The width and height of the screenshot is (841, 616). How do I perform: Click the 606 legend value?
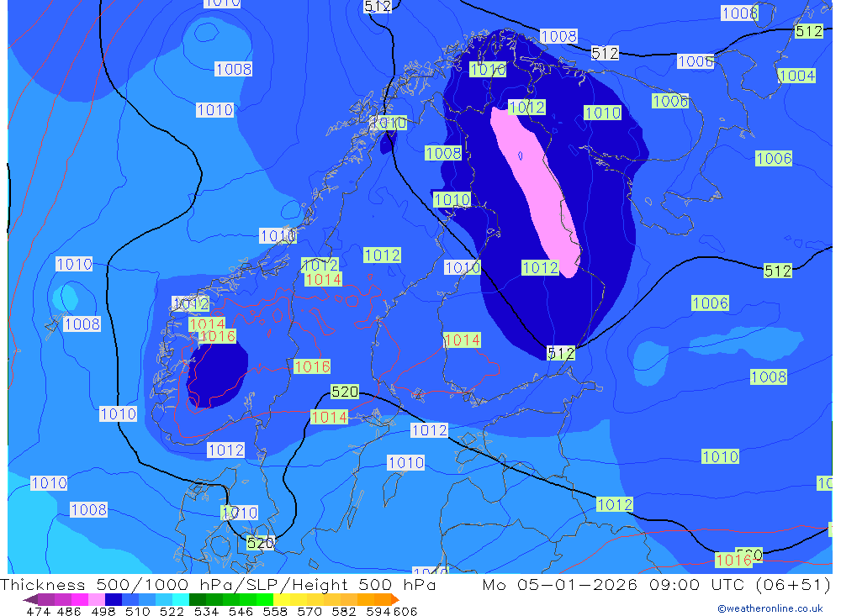405,611
